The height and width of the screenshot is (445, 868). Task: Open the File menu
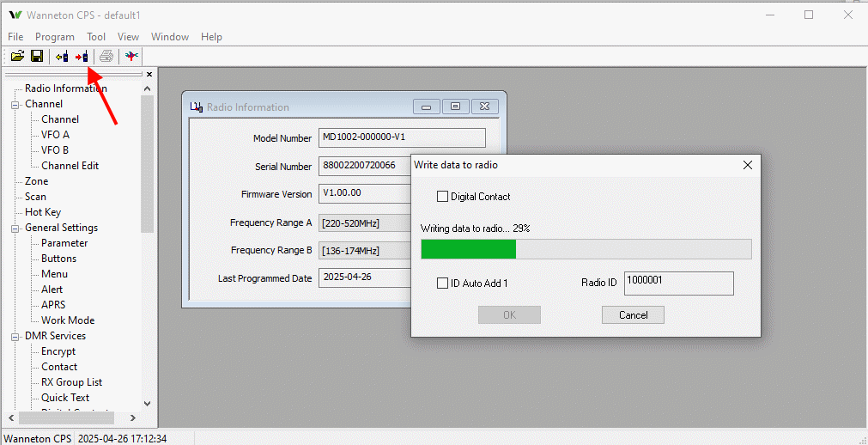click(15, 37)
